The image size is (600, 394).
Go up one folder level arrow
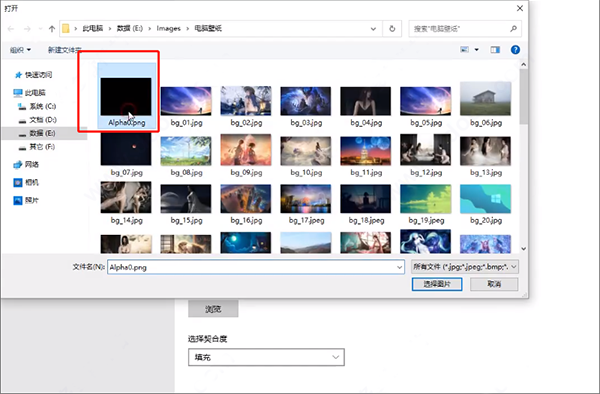pyautogui.click(x=52, y=29)
